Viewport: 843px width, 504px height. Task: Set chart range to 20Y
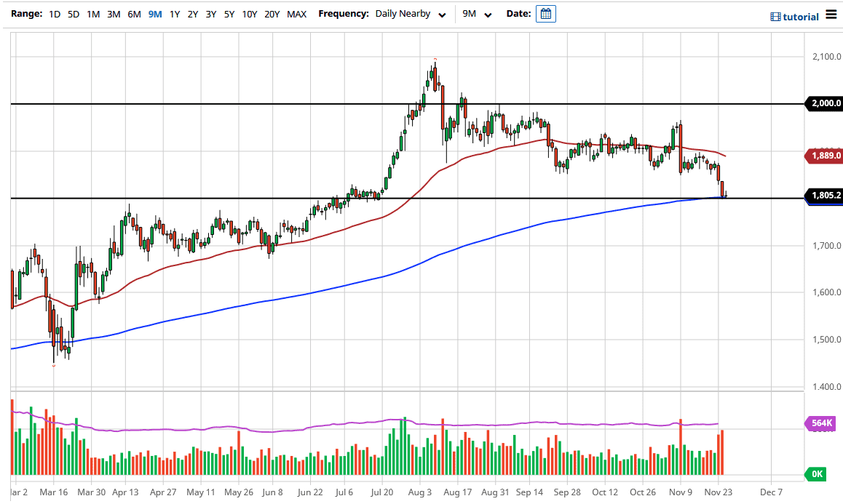(272, 14)
